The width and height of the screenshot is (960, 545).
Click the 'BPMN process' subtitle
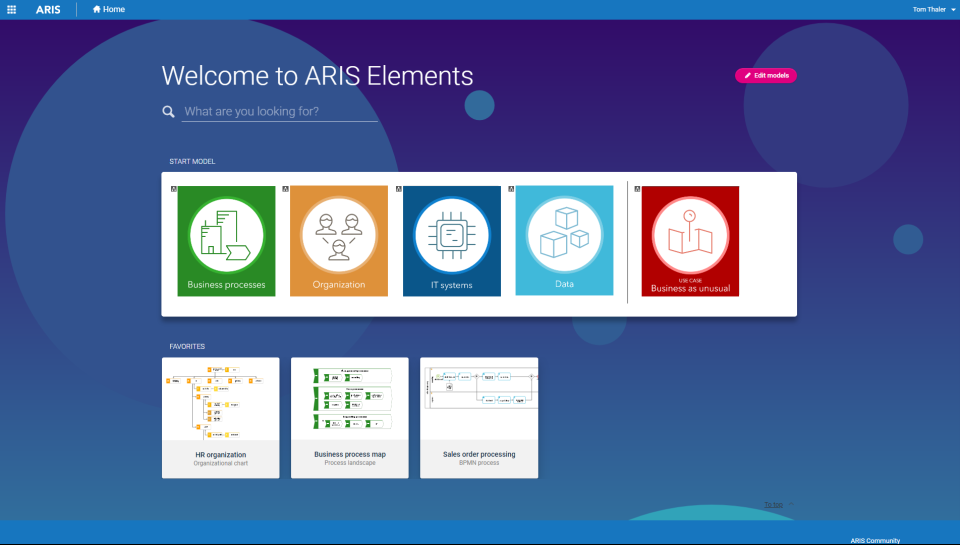coord(479,463)
